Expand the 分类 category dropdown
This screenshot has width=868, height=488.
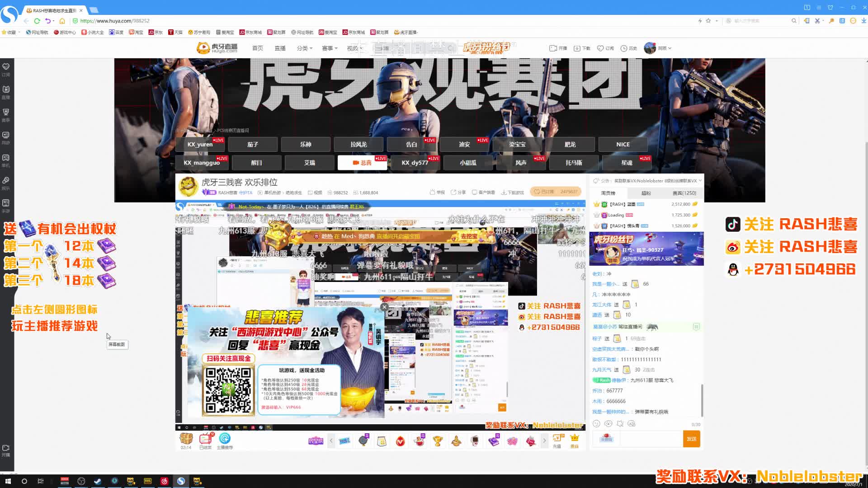click(305, 48)
